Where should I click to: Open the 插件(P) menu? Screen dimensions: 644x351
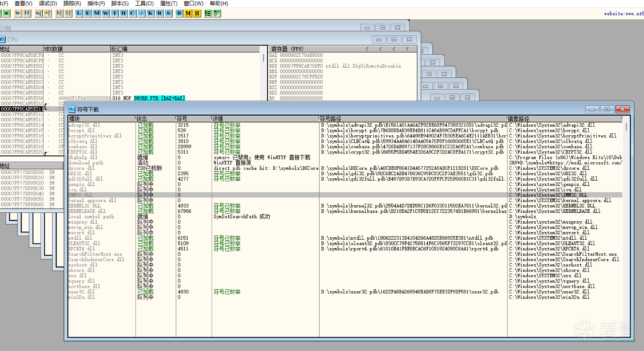click(x=96, y=3)
